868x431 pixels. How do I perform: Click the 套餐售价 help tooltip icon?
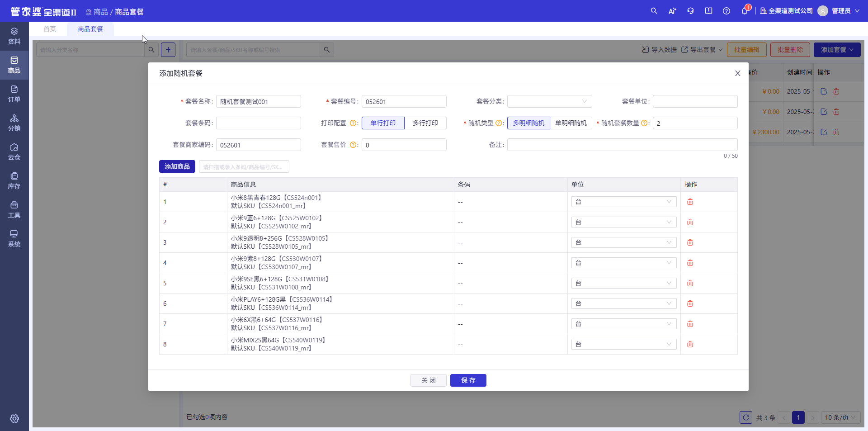[x=353, y=145]
